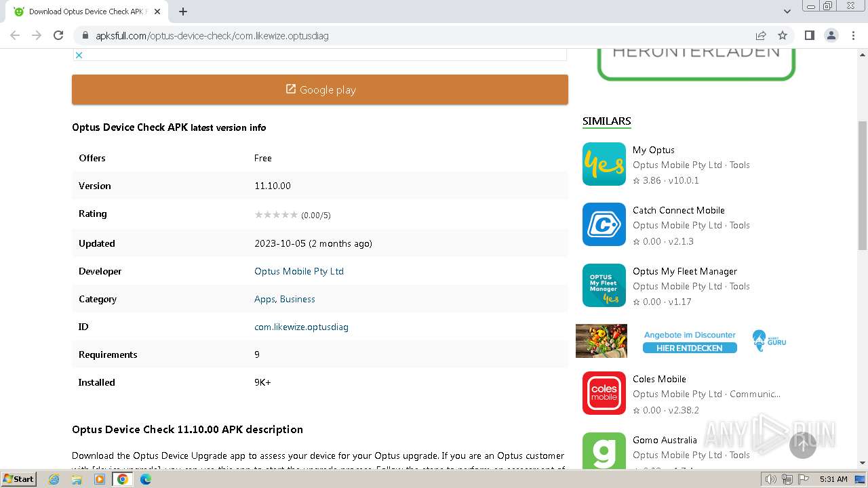Select the version value 11.10.00

pos(273,186)
